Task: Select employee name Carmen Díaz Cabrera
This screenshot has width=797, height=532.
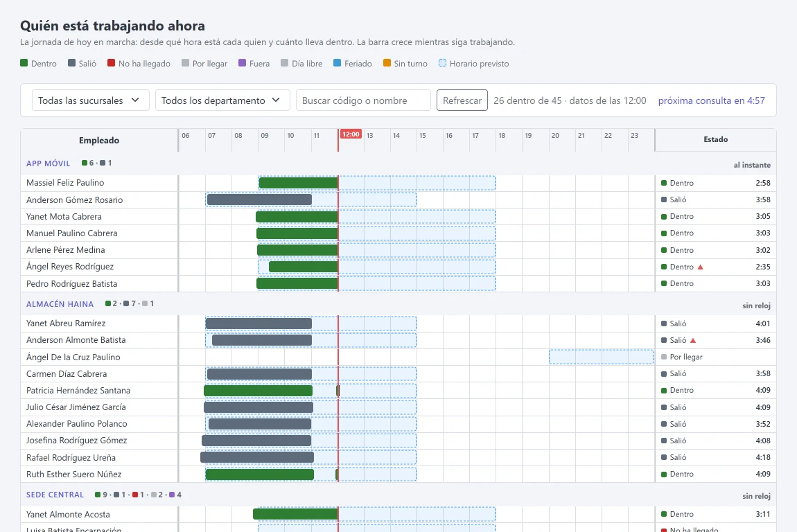Action: 67,373
